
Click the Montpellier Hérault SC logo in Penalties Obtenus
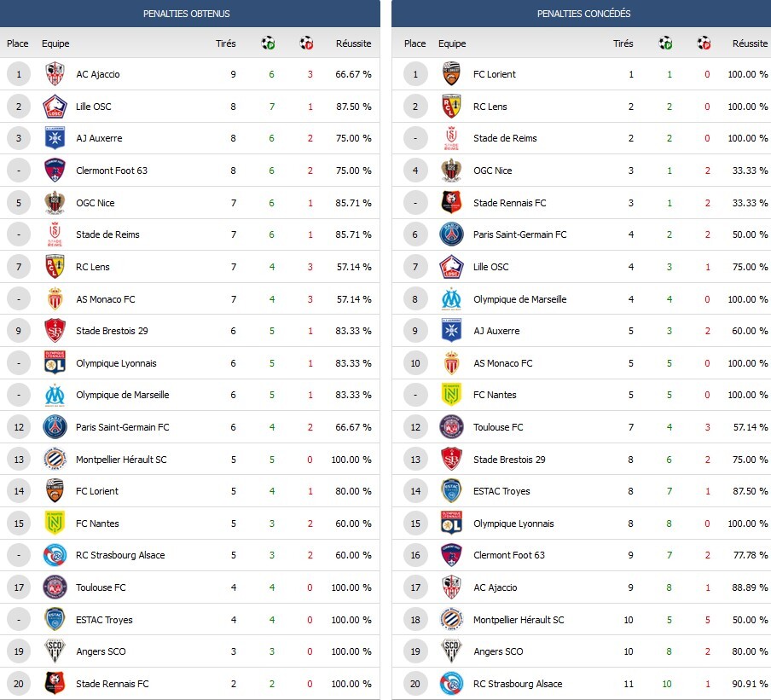(55, 459)
